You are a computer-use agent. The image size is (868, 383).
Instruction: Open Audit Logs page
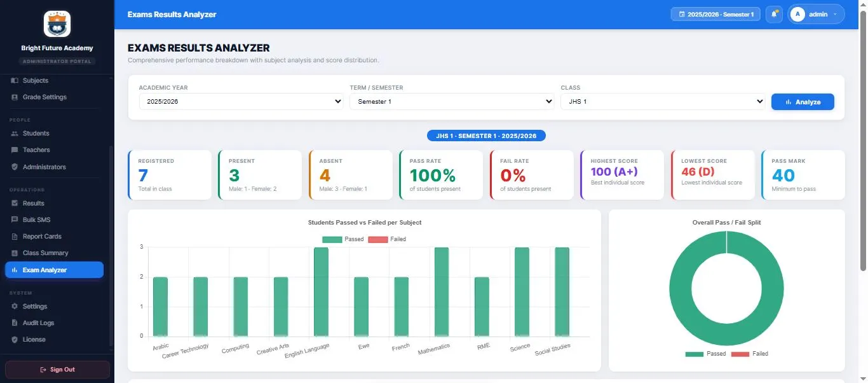tap(54, 323)
